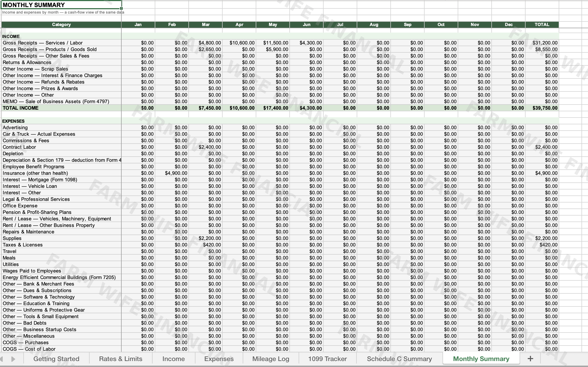Select the Office Expense row label
This screenshot has width=588, height=367.
coord(20,206)
